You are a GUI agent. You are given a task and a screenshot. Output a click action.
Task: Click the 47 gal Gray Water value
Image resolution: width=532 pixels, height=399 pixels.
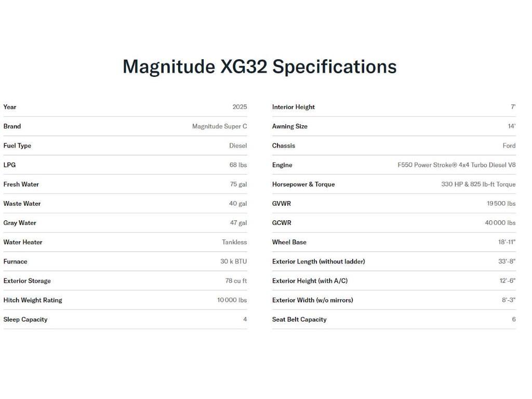238,223
